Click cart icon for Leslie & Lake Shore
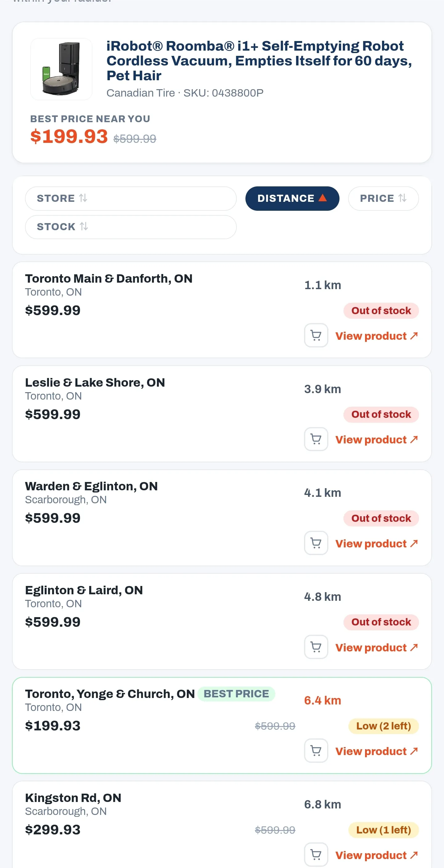Image resolution: width=444 pixels, height=868 pixels. tap(316, 439)
